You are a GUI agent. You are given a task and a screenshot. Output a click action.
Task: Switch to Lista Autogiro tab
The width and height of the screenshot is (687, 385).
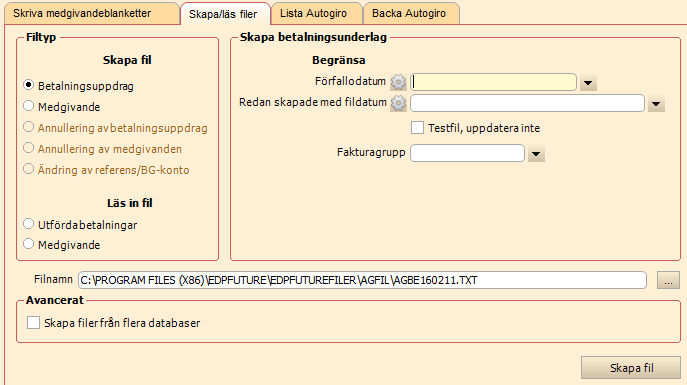point(316,14)
